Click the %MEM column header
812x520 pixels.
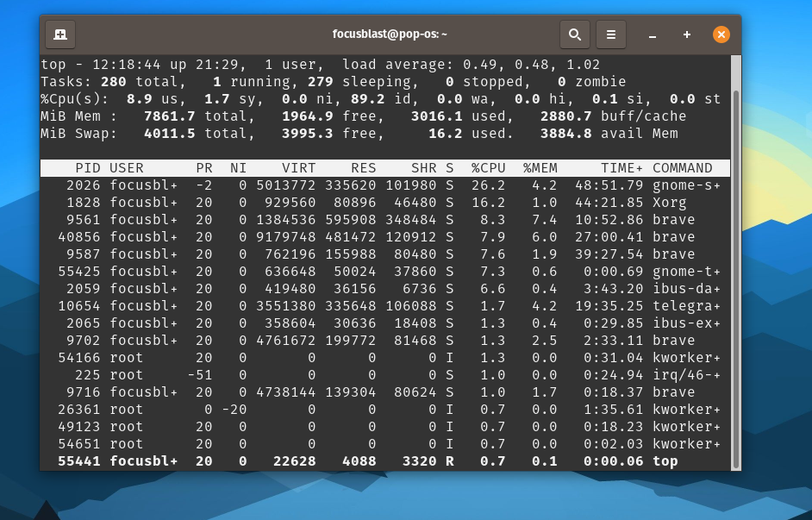pyautogui.click(x=540, y=168)
